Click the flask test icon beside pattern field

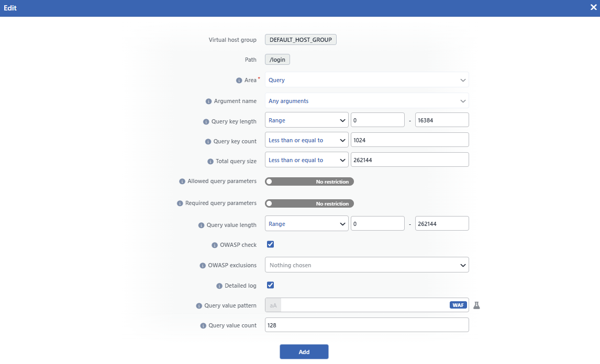click(x=476, y=305)
